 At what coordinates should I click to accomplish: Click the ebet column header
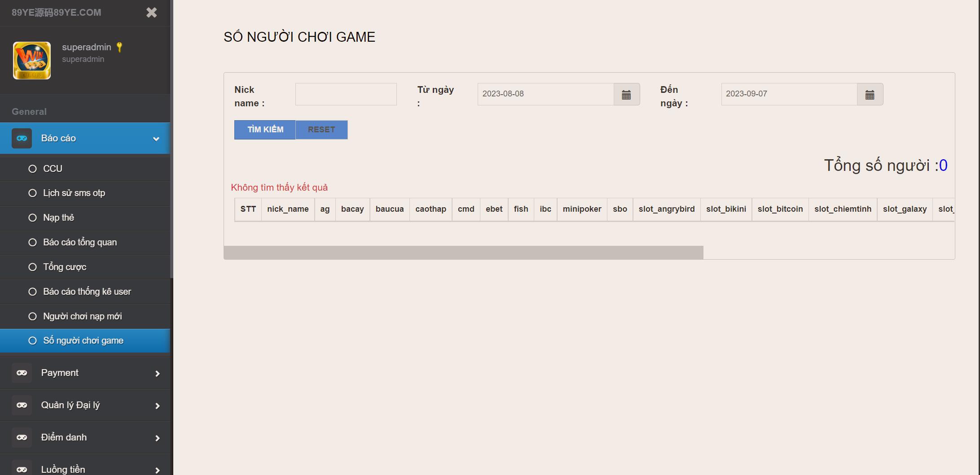(x=494, y=209)
